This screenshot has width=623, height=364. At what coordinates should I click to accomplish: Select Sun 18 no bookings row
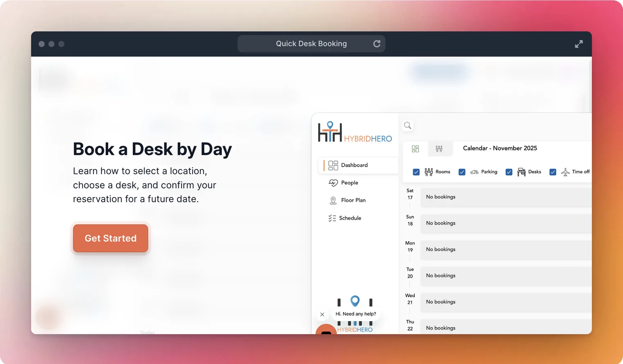click(506, 223)
